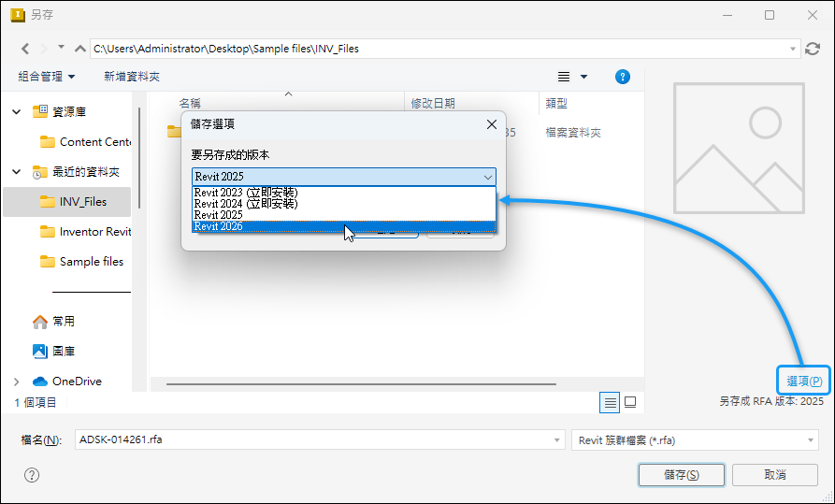Sort by 類型 column header

click(x=556, y=104)
